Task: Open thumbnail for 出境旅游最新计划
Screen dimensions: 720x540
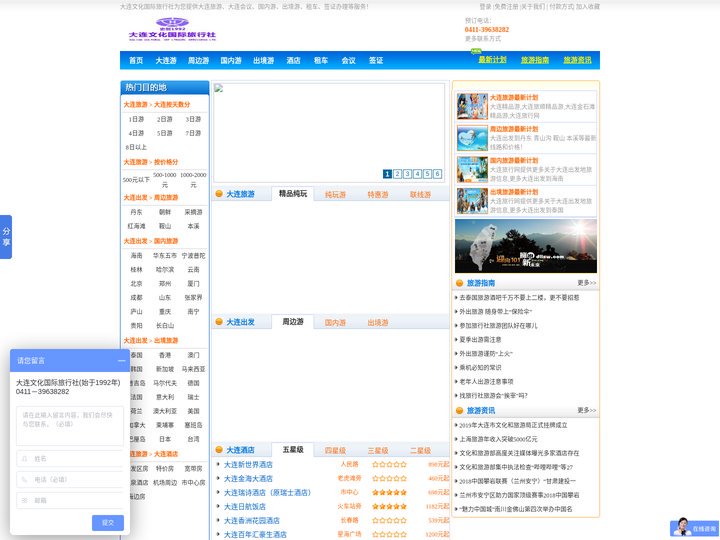Action: point(472,201)
